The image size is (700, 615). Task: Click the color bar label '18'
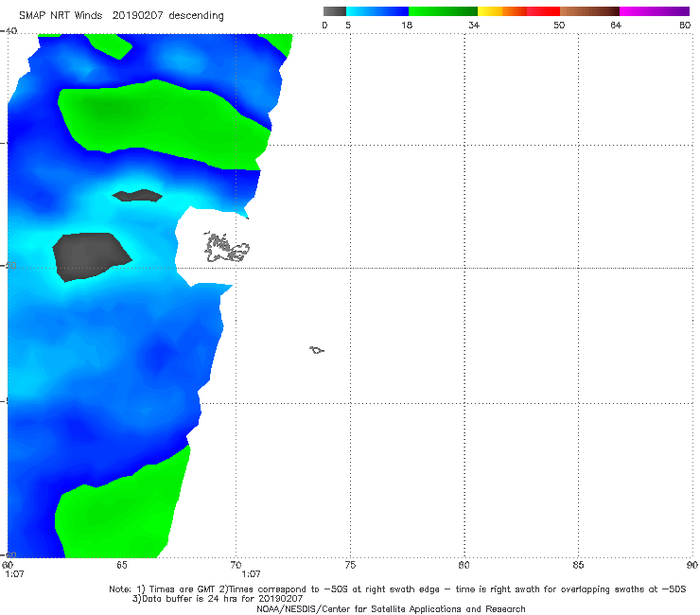(x=407, y=26)
